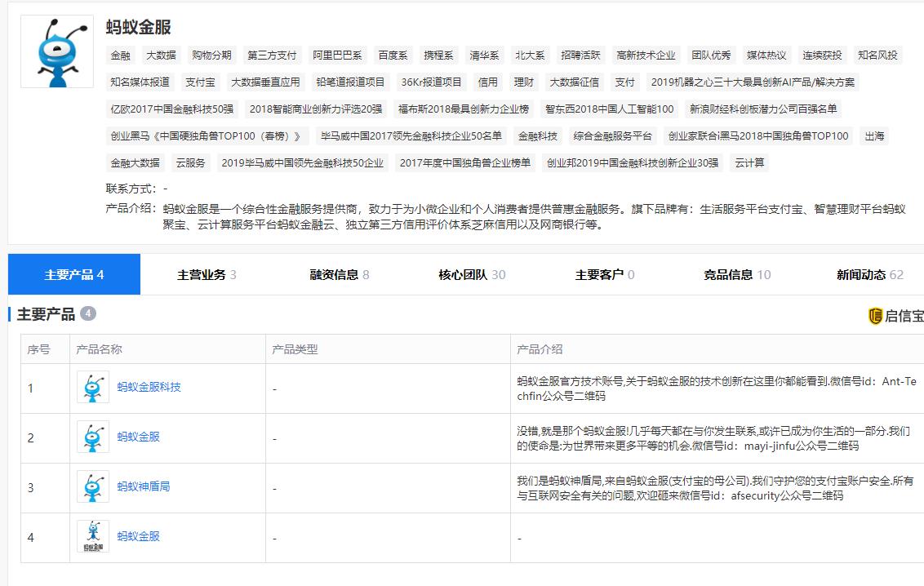Viewport: 924px width, 586px height.
Task: Click the 2019毕马威中国领先金融科技50企业 tag
Action: [303, 163]
